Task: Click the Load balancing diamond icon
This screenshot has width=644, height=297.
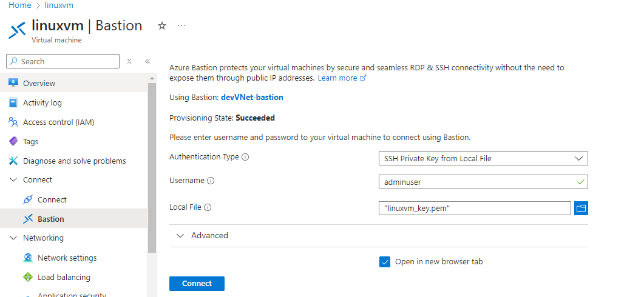Action: tap(28, 278)
